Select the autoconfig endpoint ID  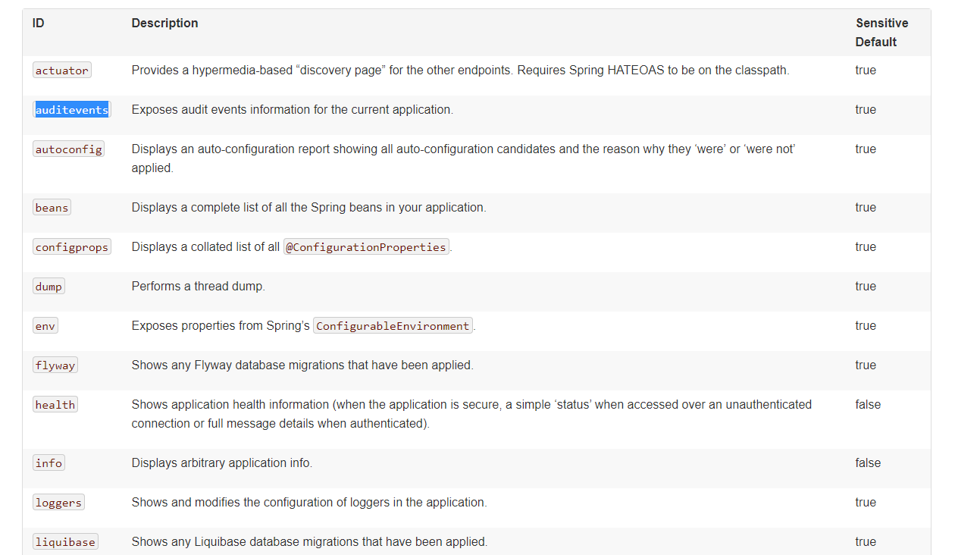[x=68, y=149]
